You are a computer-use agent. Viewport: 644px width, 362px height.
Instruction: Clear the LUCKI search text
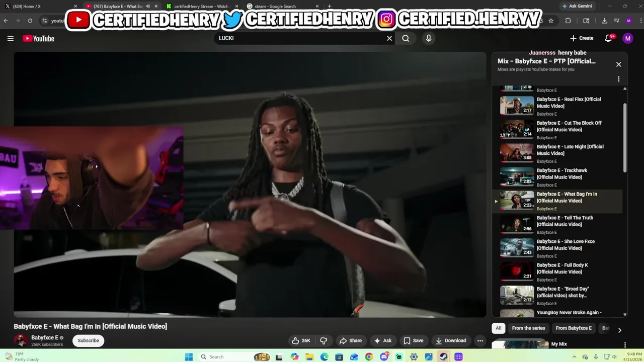(389, 38)
